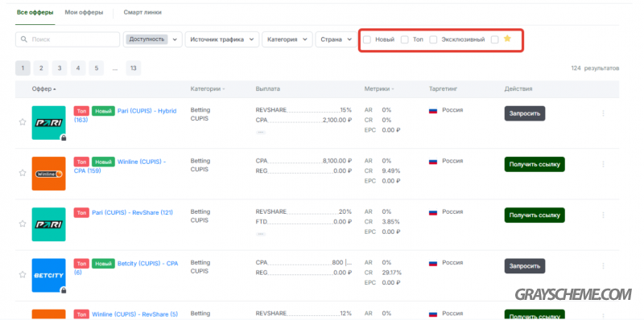
Task: Go to page 3
Action: pyautogui.click(x=60, y=68)
